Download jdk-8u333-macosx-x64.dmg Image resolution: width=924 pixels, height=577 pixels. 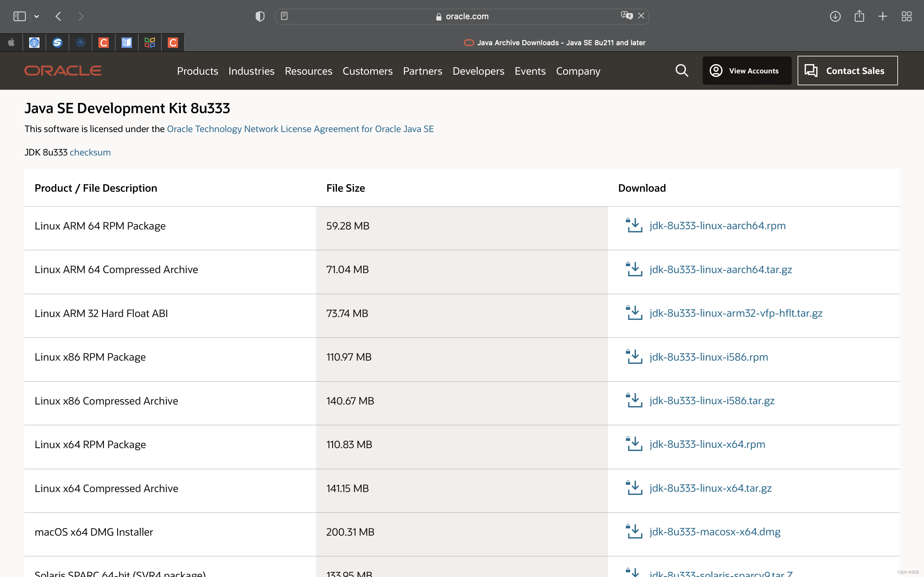(714, 531)
